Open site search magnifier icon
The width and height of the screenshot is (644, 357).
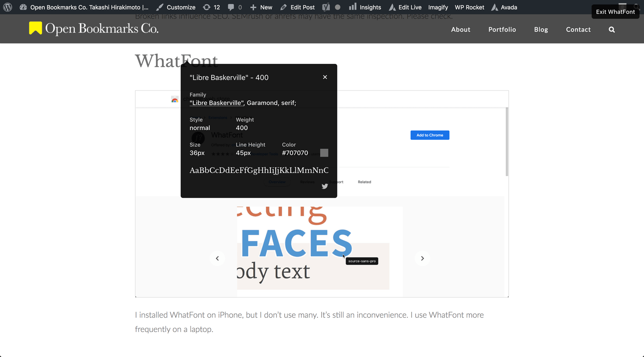click(612, 30)
